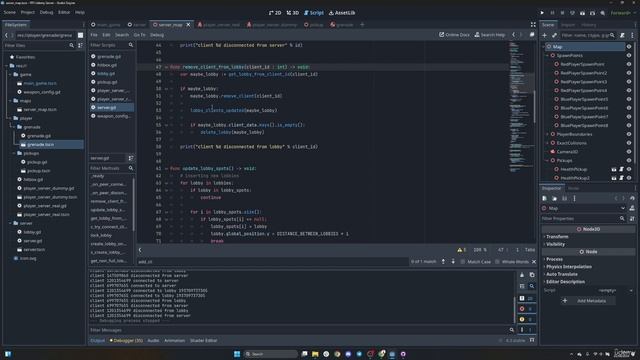Select grenade.gd in FileSystem tree
This screenshot has height=360, width=640.
(x=39, y=136)
